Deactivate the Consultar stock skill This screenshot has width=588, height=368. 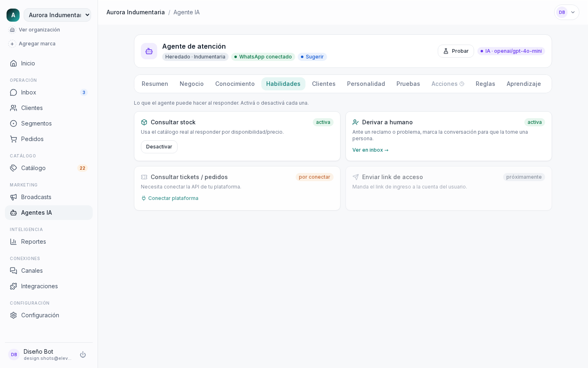click(159, 147)
